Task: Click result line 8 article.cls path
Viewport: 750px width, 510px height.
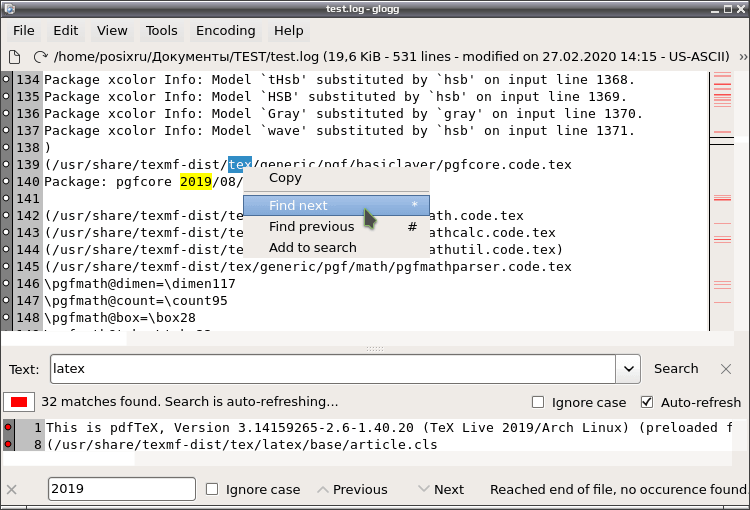Action: [242, 444]
